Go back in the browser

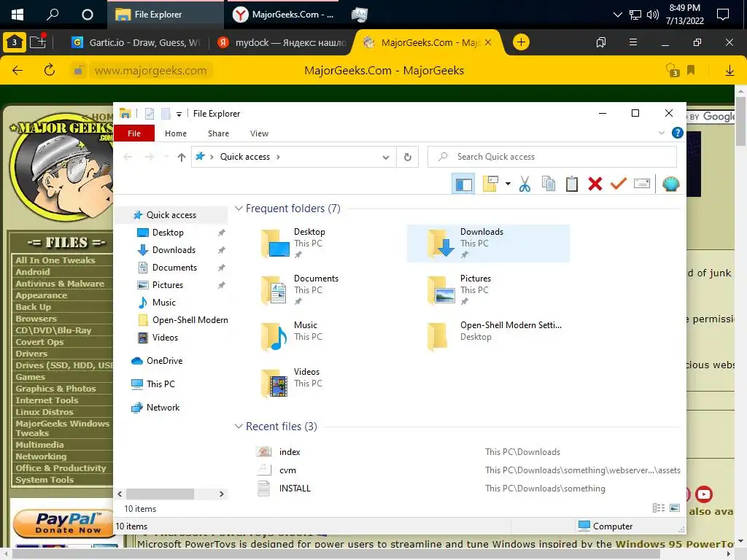(x=18, y=71)
